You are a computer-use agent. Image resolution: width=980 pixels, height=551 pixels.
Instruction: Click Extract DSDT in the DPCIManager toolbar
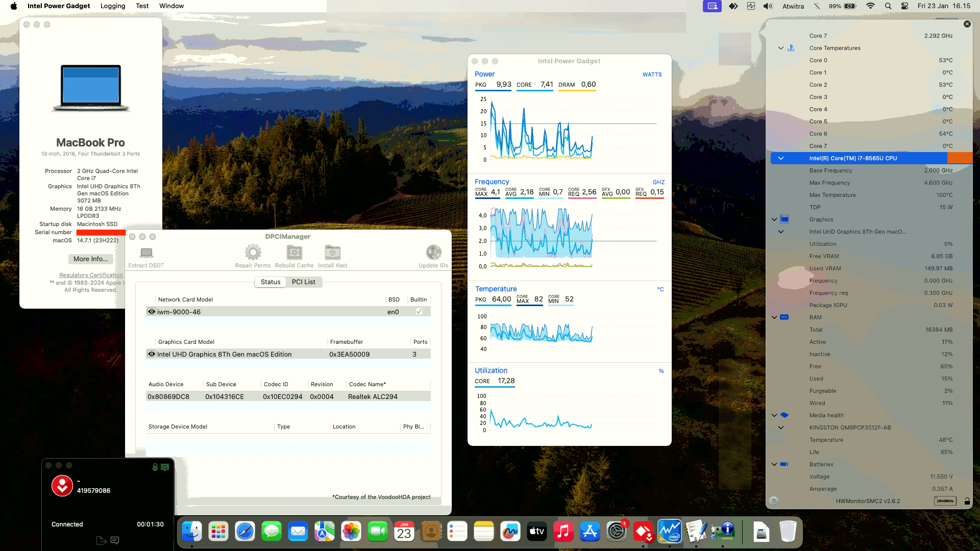(x=146, y=257)
